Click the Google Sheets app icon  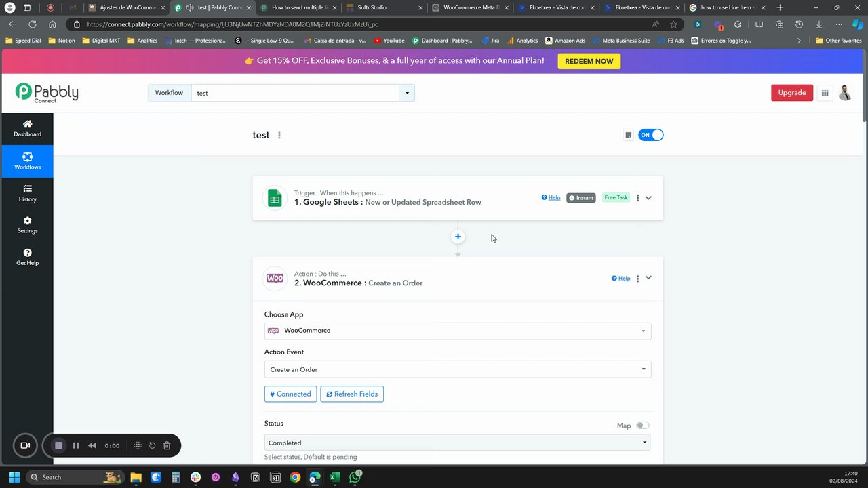pos(275,198)
